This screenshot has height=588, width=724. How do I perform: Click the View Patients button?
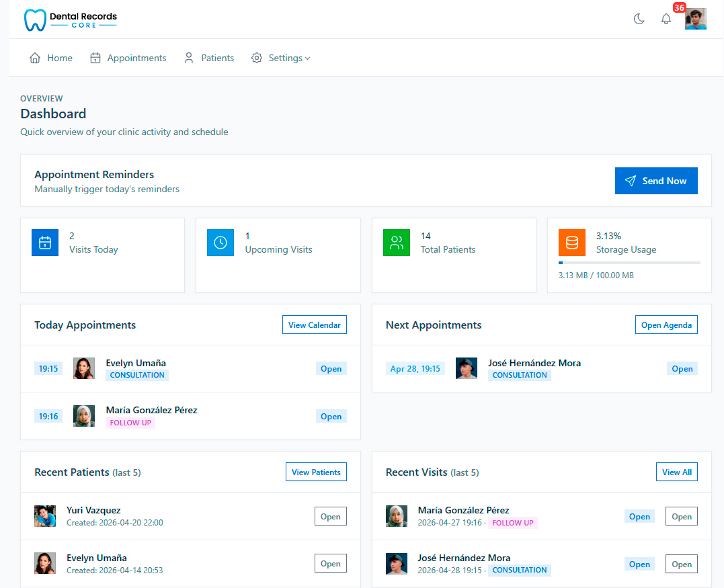pyautogui.click(x=316, y=472)
